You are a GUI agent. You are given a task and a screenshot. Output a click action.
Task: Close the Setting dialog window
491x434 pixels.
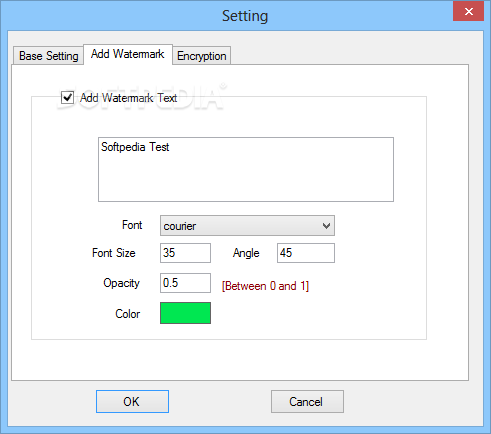468,12
